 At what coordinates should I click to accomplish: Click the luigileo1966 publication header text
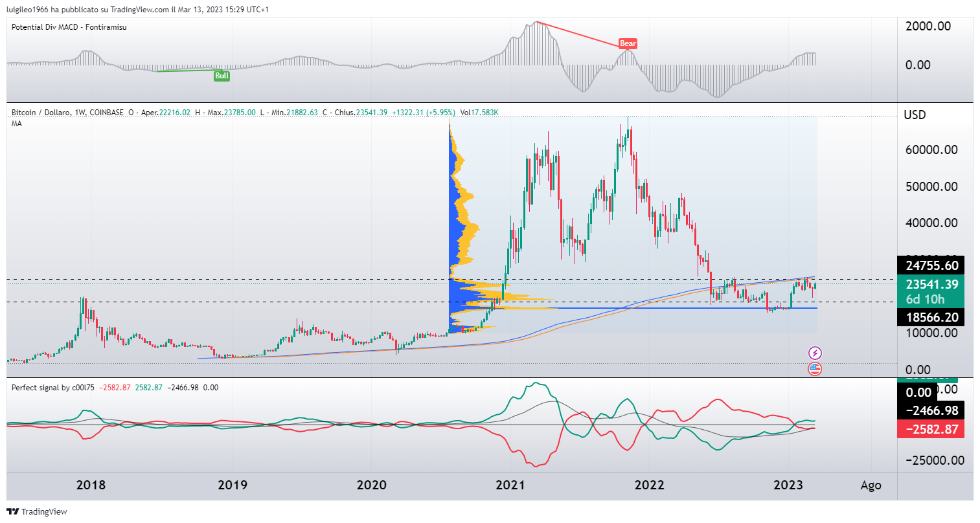coord(137,10)
